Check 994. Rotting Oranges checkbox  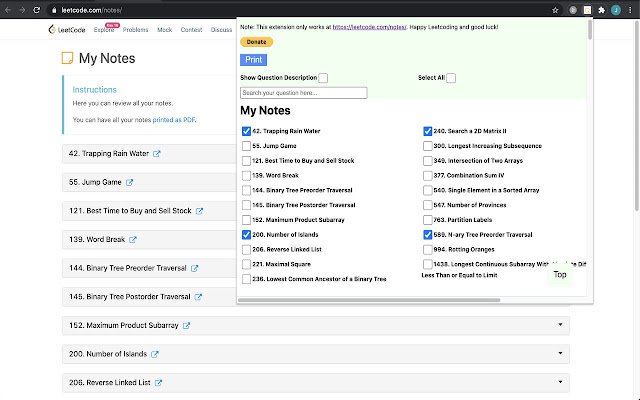(427, 249)
